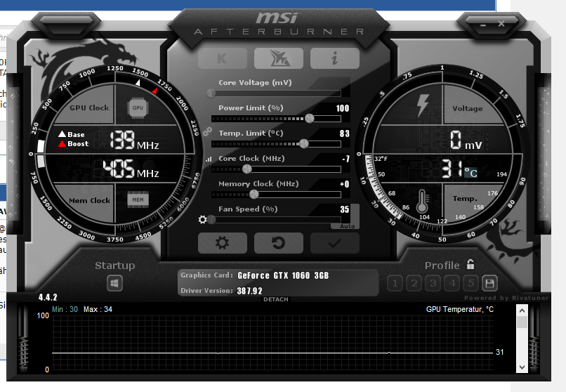Image resolution: width=566 pixels, height=392 pixels.
Task: Click the Min : 30 graph label
Action: pos(65,309)
